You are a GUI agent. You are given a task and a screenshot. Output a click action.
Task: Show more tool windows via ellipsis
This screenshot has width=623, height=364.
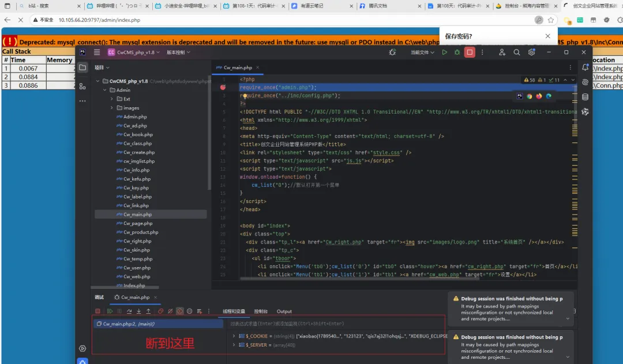82,101
